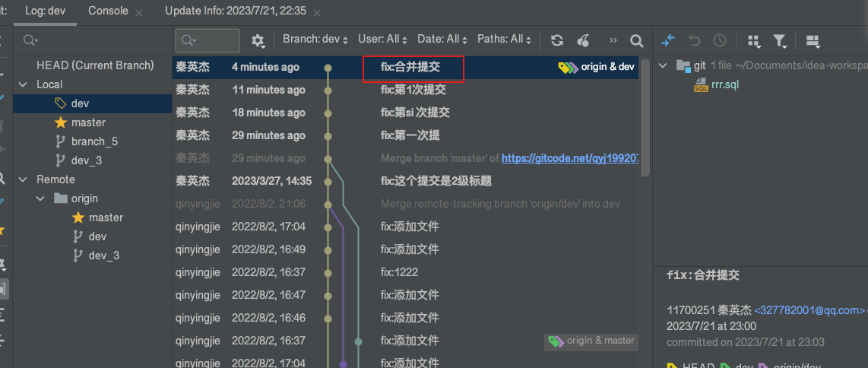Viewport: 868px width, 368px height.
Task: Show more toolbar actions chevron
Action: click(x=613, y=40)
